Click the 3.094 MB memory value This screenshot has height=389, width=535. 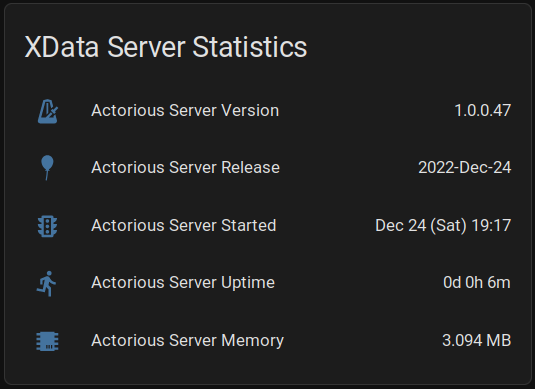(477, 341)
